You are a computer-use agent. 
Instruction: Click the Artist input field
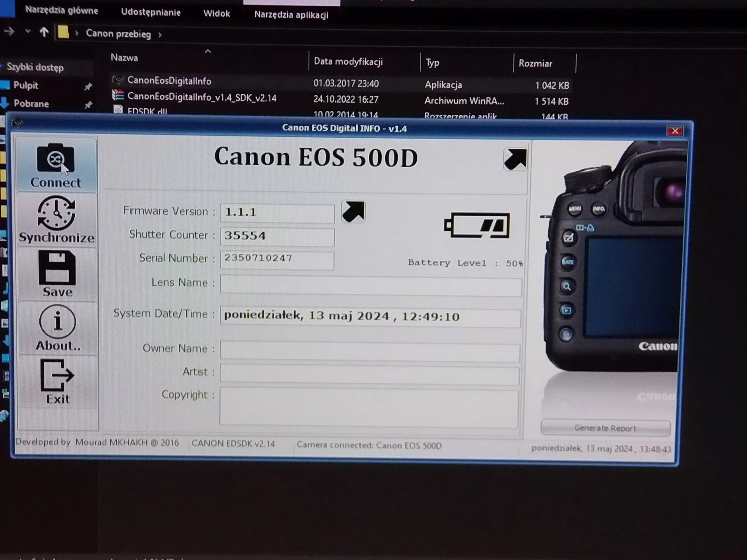click(x=369, y=374)
